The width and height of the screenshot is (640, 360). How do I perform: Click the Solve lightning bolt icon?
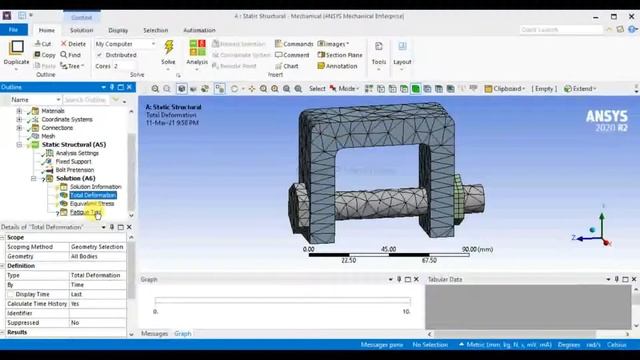pyautogui.click(x=168, y=47)
